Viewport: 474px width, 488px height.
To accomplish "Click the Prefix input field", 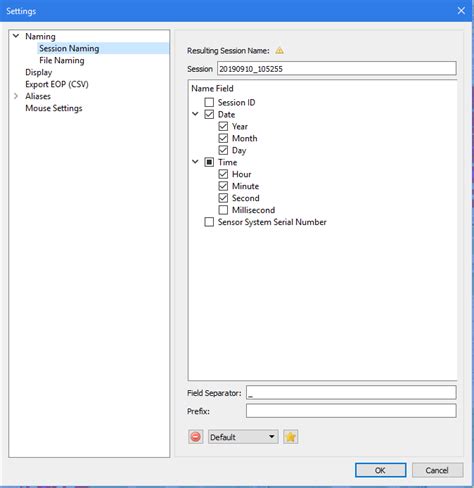I will [351, 411].
